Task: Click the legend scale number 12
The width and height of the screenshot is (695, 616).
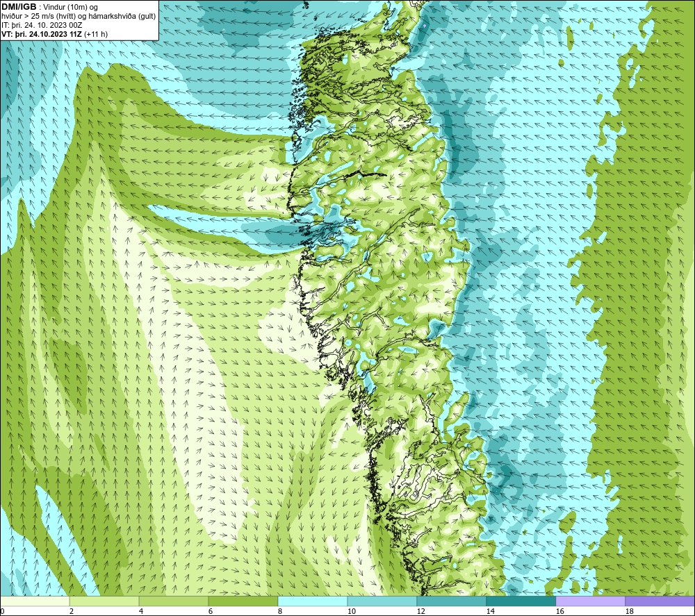Action: pyautogui.click(x=420, y=612)
